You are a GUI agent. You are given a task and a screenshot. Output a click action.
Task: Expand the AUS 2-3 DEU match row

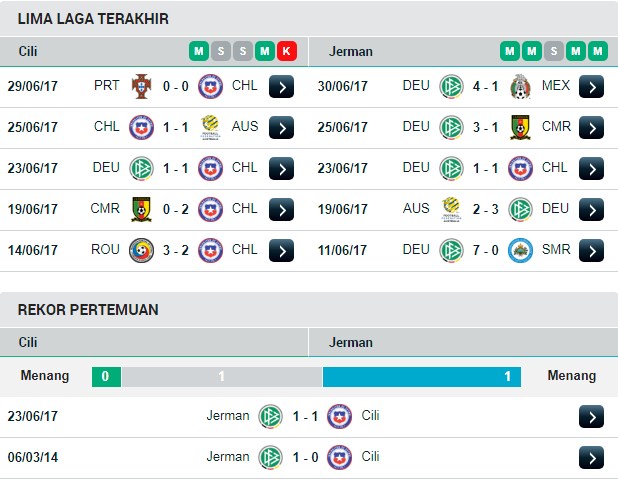591,209
